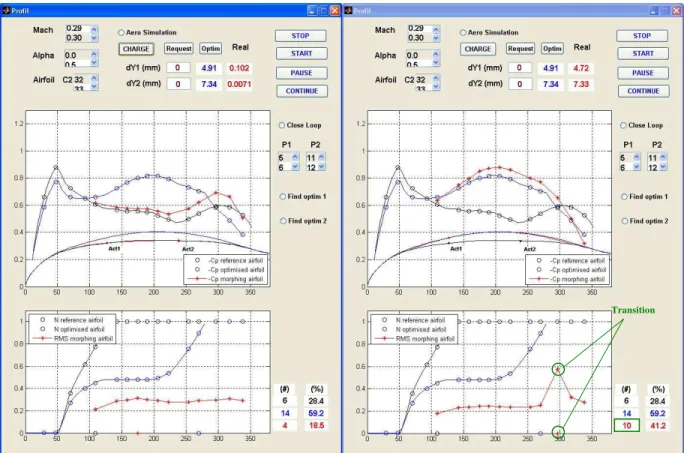This screenshot has width=684, height=453.
Task: Click Request button in right window
Action: coord(520,48)
